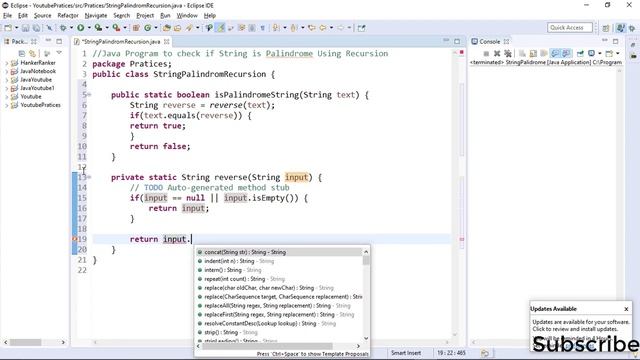Toggle Console Word Wrap
The width and height of the screenshot is (640, 360).
(544, 53)
